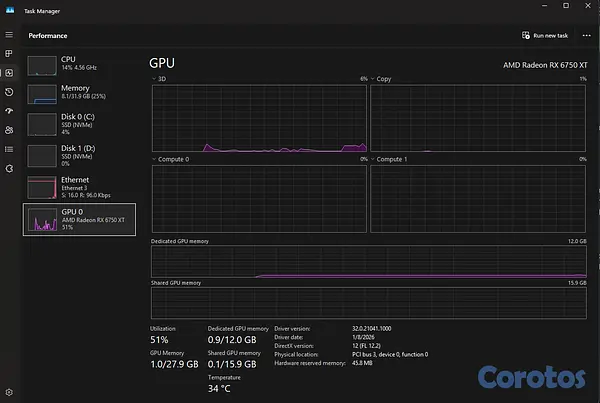Image resolution: width=600 pixels, height=403 pixels.
Task: Click the driver version 32.0.21041.1000
Action: coord(372,329)
